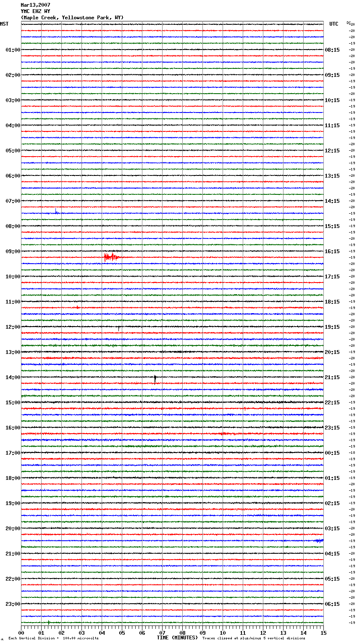The image size is (357, 644).
Task: Click the 10 minute tick label
Action: (x=223, y=633)
